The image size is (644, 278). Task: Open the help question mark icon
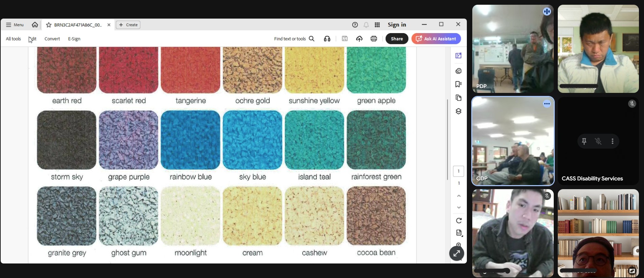pos(355,25)
